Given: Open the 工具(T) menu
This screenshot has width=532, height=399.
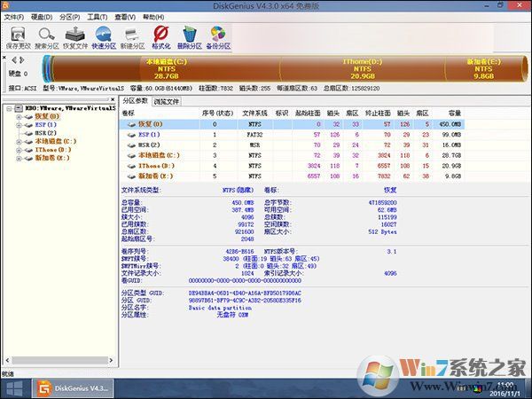Looking at the screenshot, I should [x=98, y=16].
